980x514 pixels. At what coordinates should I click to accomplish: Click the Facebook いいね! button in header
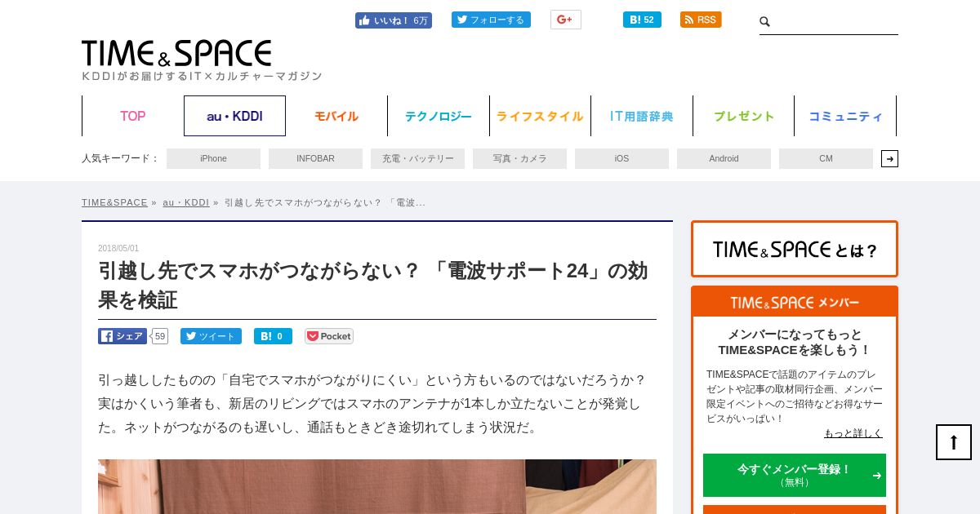394,20
